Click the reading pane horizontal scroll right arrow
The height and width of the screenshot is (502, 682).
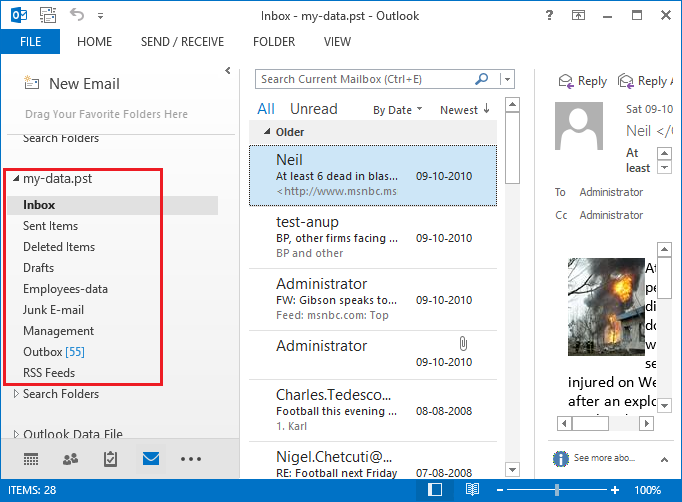click(647, 423)
